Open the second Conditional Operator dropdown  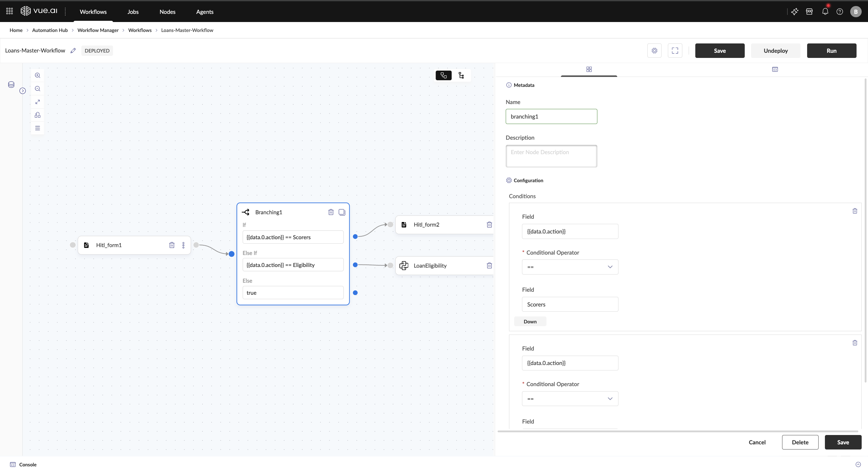pos(570,399)
